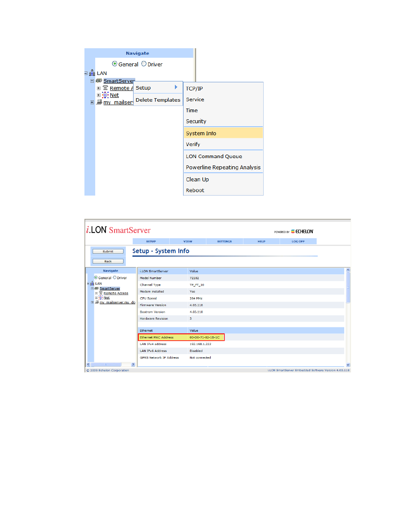411x532 pixels.
Task: Click the i.LON SmartServer logo
Action: click(x=118, y=230)
